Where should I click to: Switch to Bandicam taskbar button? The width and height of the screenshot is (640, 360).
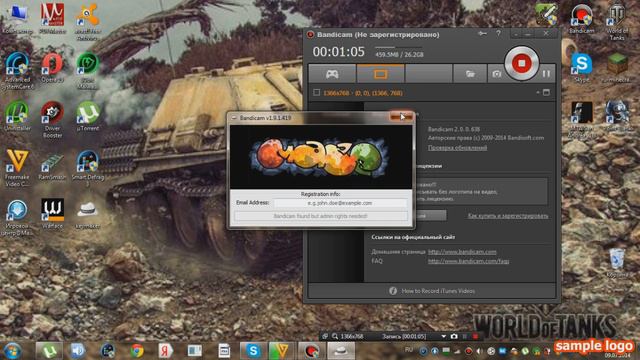click(312, 351)
